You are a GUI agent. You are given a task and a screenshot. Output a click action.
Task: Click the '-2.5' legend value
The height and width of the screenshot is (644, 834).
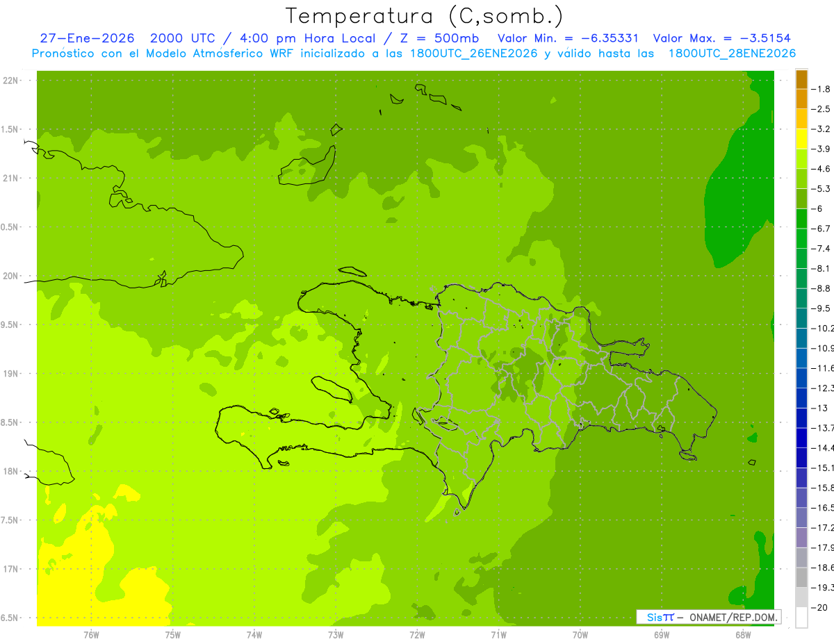[822, 109]
